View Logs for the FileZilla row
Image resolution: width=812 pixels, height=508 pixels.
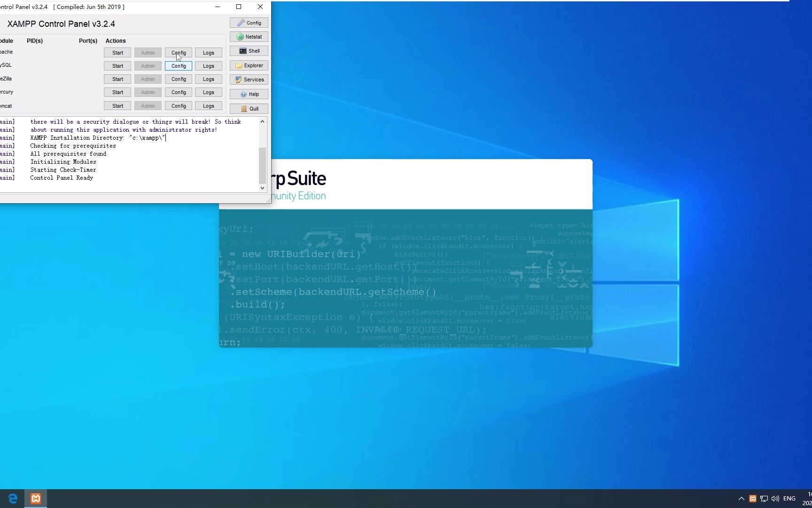(209, 79)
